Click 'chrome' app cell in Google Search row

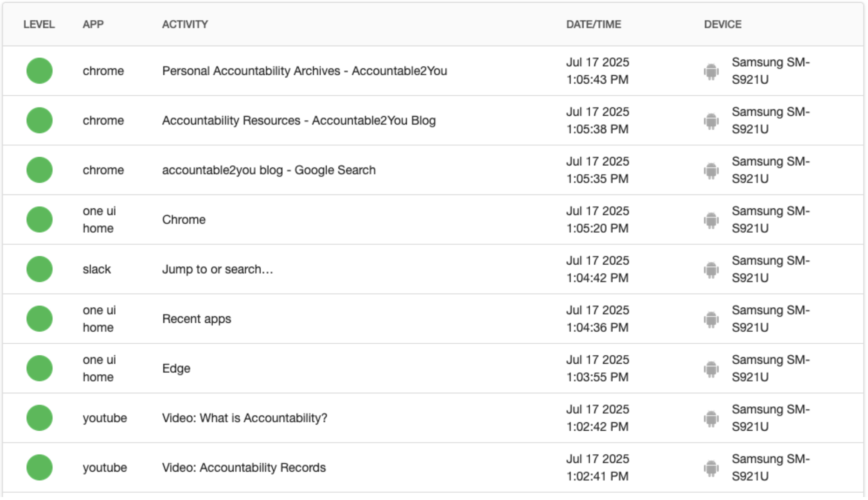[103, 170]
